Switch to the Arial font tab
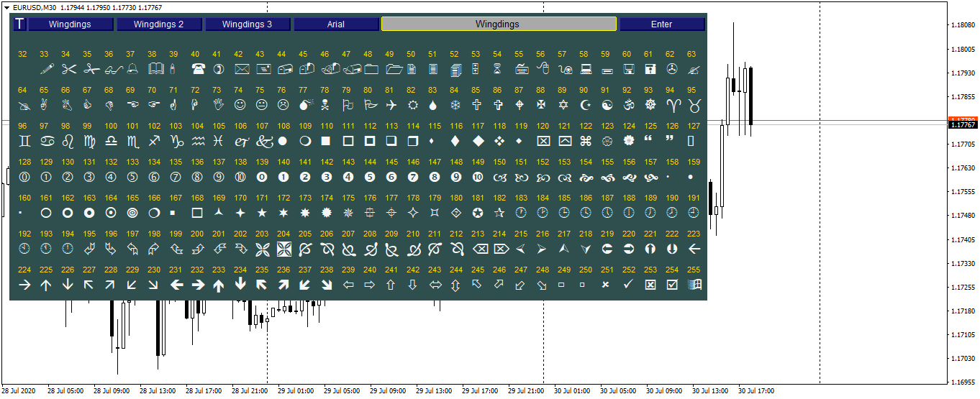980x399 pixels. pyautogui.click(x=336, y=24)
